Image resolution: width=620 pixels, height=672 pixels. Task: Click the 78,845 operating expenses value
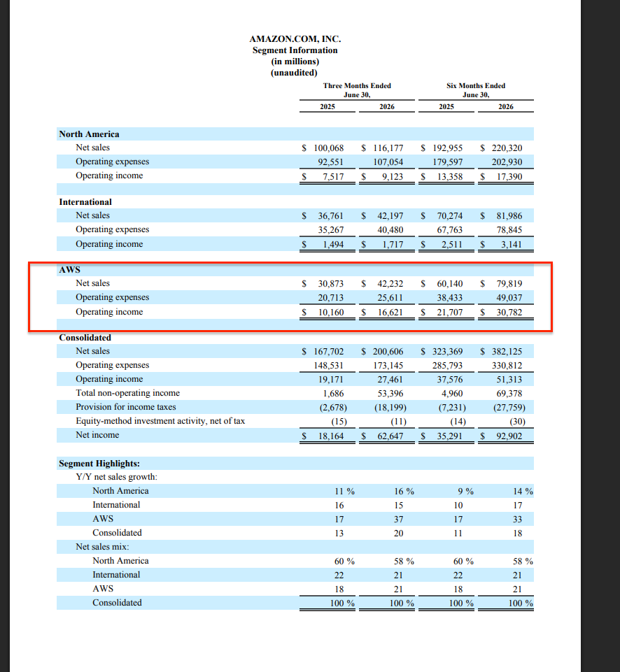[x=509, y=230]
